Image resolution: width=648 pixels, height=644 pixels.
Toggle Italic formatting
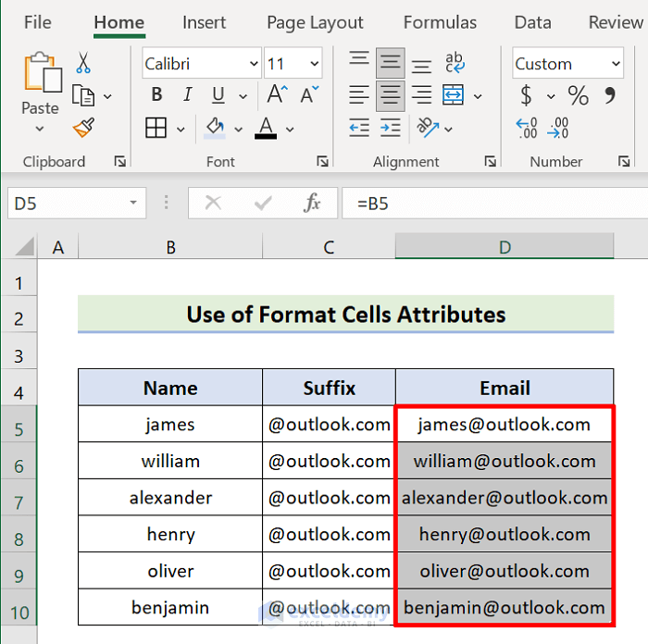click(188, 95)
